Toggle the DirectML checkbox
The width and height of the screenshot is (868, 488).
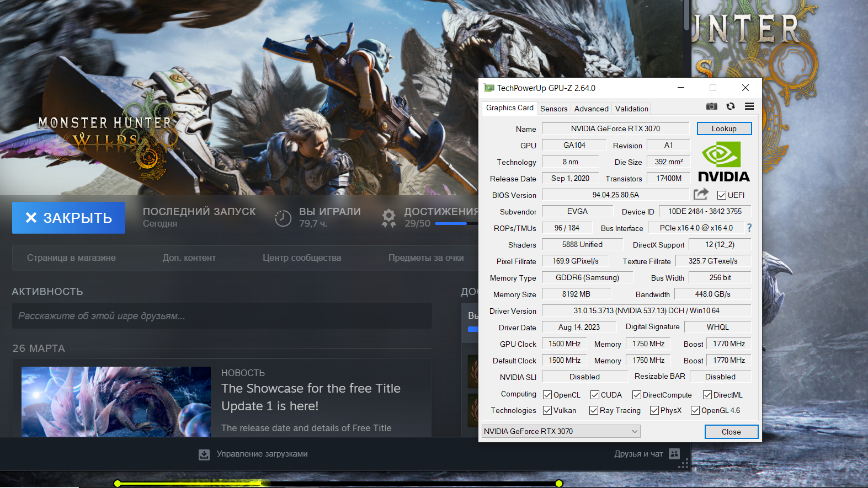[x=707, y=395]
